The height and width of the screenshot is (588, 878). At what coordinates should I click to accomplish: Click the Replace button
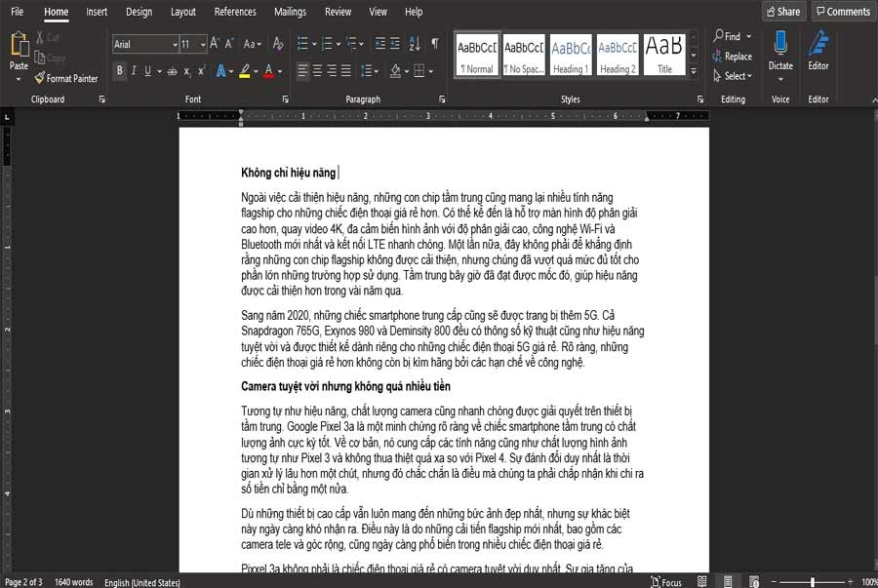pos(733,57)
